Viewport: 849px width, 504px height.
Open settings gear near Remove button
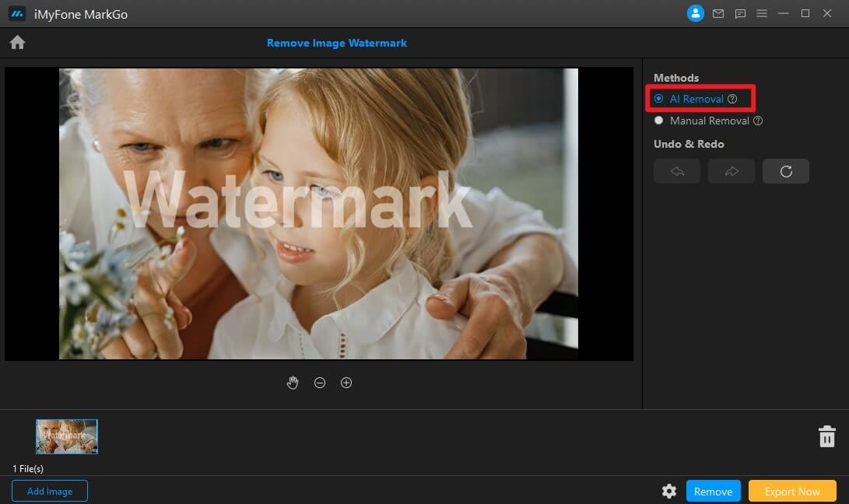tap(669, 491)
